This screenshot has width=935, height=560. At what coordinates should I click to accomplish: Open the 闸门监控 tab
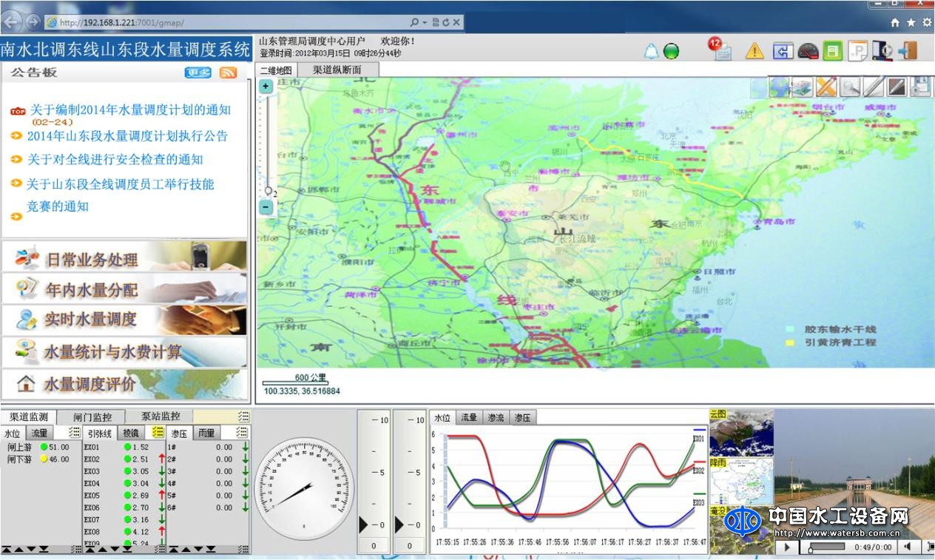click(x=92, y=416)
